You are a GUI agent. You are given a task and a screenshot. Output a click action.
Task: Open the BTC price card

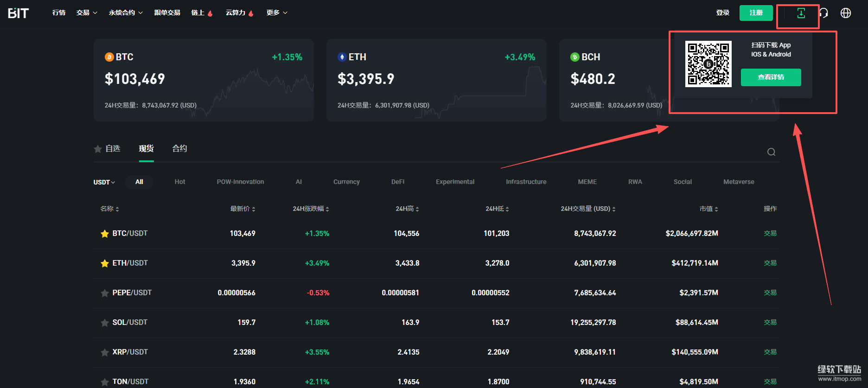click(204, 80)
